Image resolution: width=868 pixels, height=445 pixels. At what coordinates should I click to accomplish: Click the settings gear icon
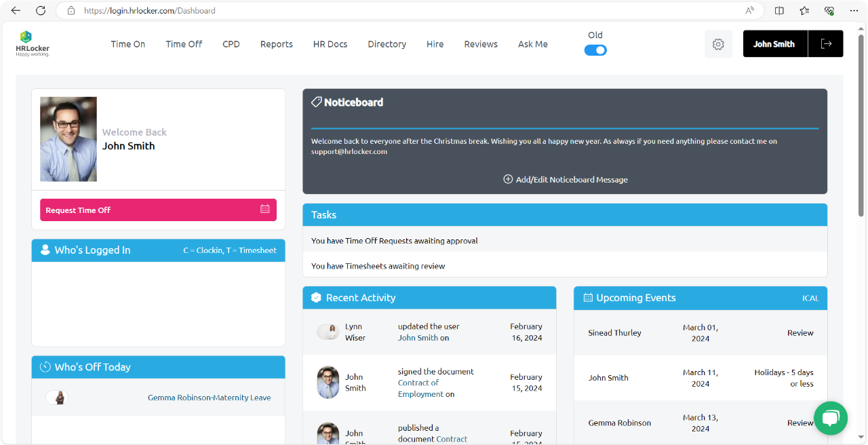[x=718, y=43]
